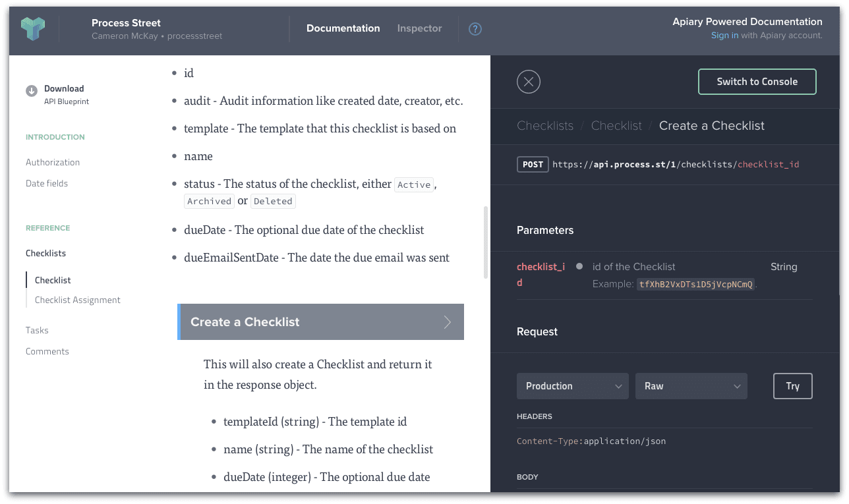Click the checklist_id example token

695,285
